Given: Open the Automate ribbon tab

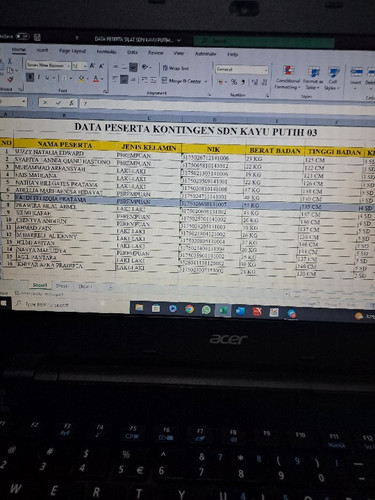Looking at the screenshot, I should [x=205, y=54].
